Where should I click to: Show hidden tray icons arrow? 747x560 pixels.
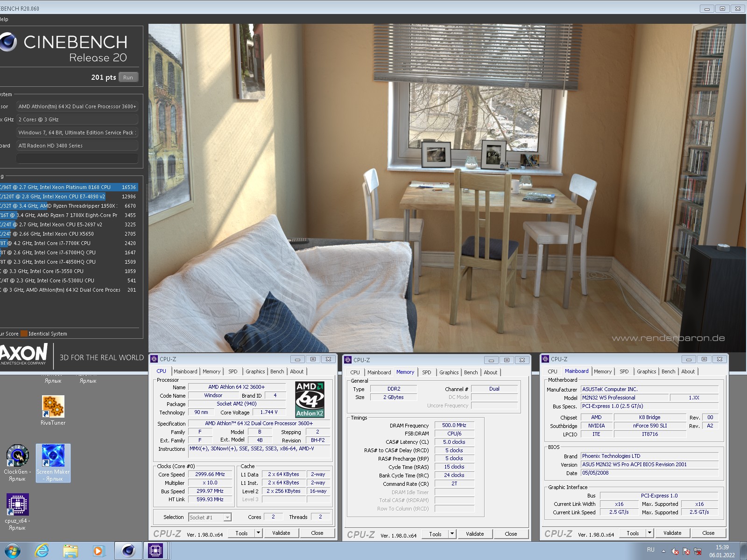(x=663, y=551)
